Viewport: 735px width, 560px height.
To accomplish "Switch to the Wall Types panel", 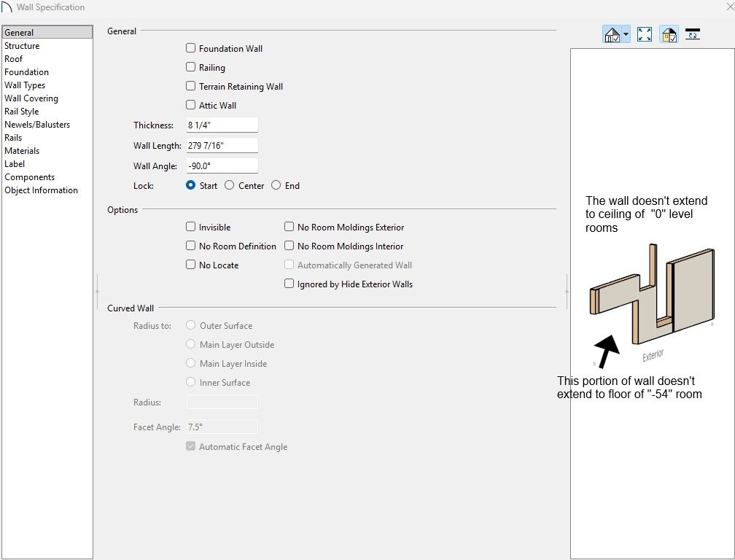I will point(25,85).
